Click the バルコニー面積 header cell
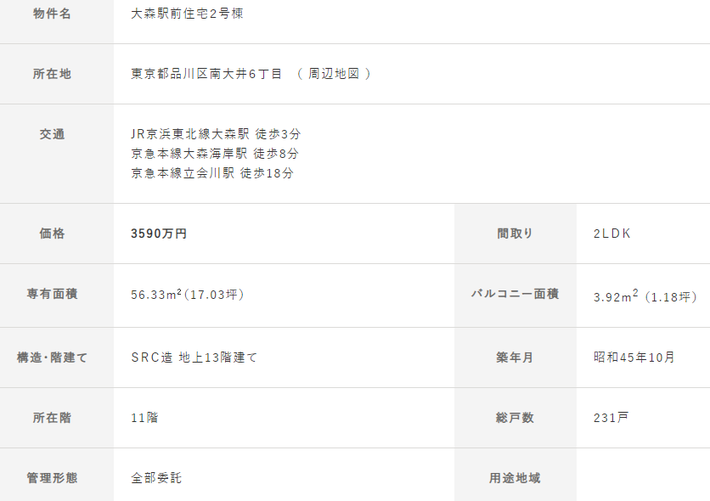Screen dimensions: 710x501 (x=515, y=295)
